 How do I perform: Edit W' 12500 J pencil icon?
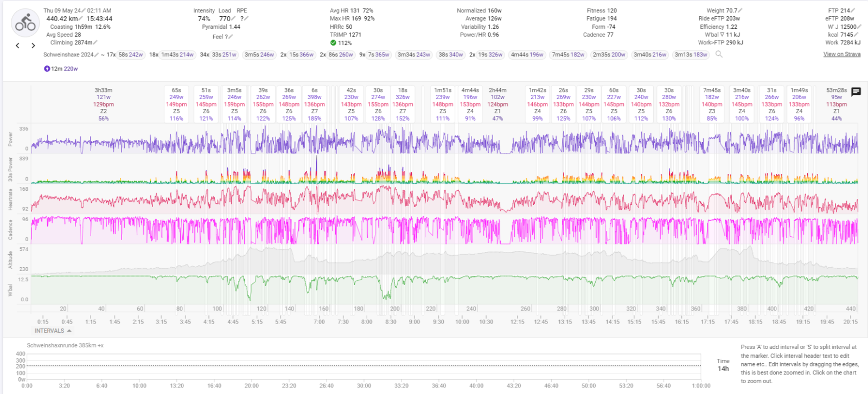tap(859, 27)
